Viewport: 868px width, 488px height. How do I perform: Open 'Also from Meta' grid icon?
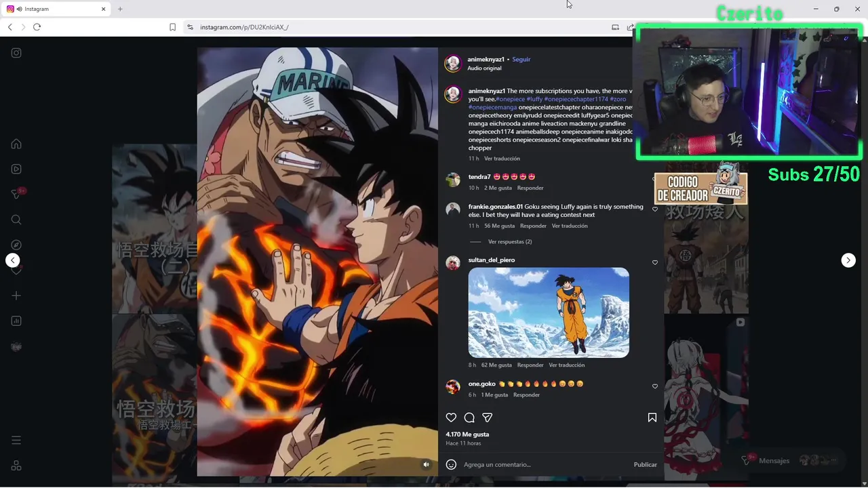tap(16, 466)
